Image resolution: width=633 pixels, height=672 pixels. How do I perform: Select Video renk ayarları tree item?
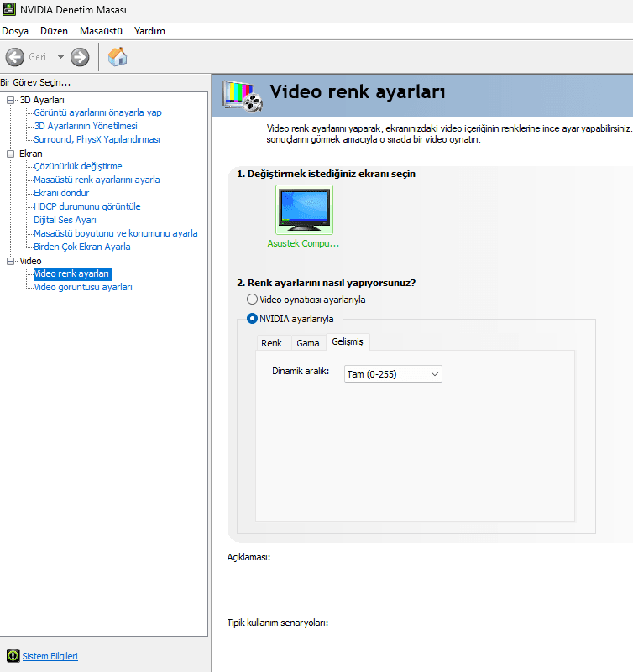73,273
